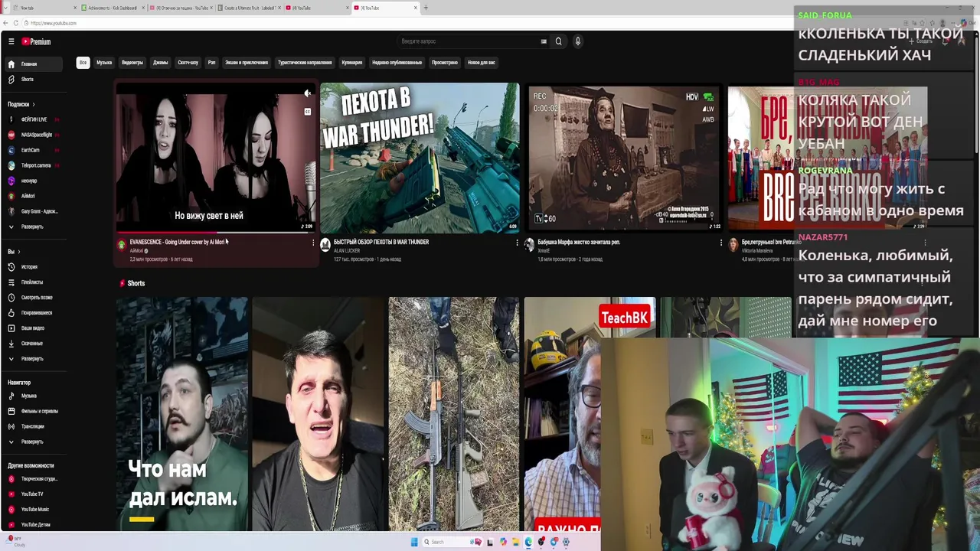Open Трансляции live section
980x551 pixels.
(x=33, y=426)
